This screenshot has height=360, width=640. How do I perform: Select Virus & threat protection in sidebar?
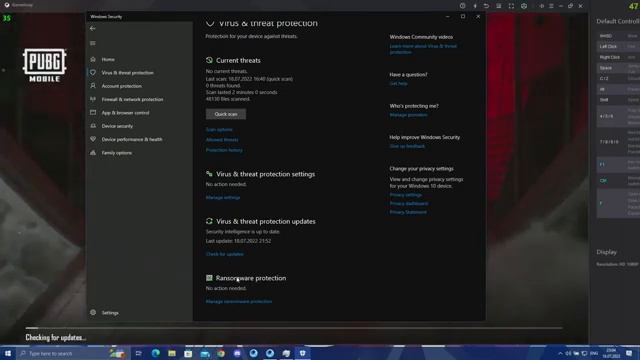coord(127,73)
